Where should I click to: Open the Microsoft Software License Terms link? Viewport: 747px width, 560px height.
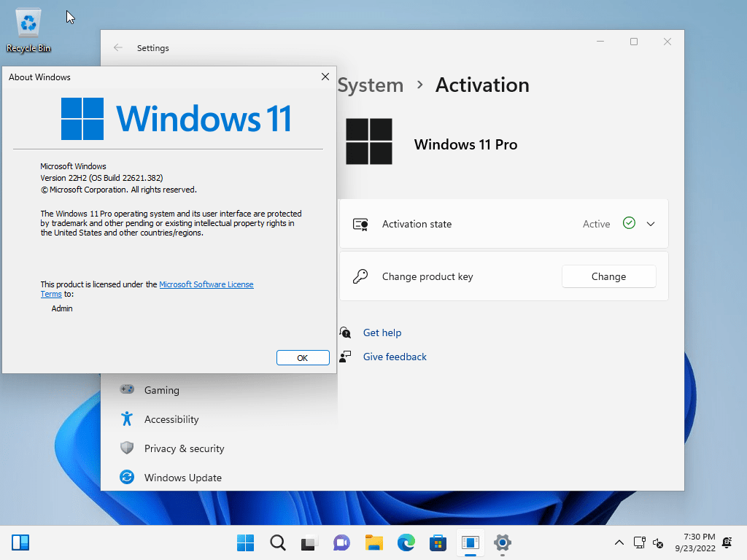point(206,284)
